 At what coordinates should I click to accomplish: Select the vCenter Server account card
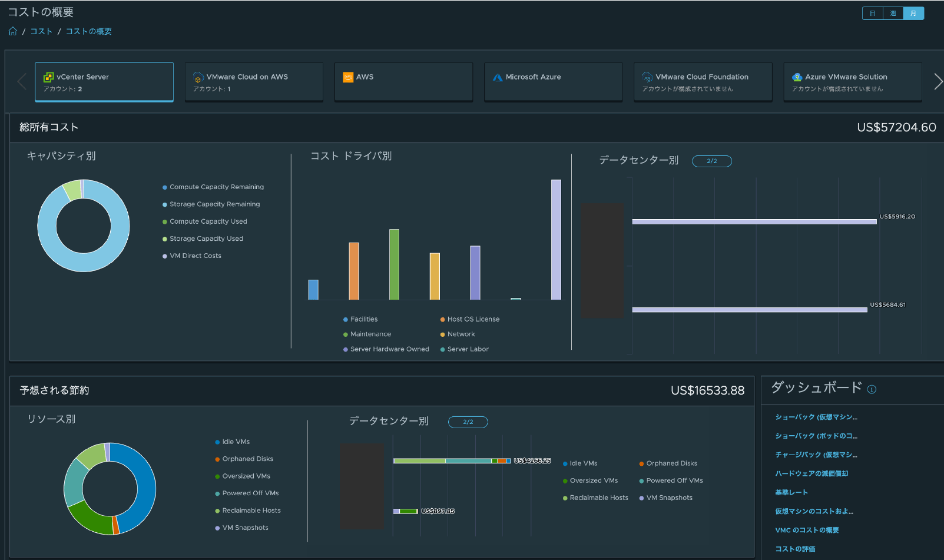[104, 82]
